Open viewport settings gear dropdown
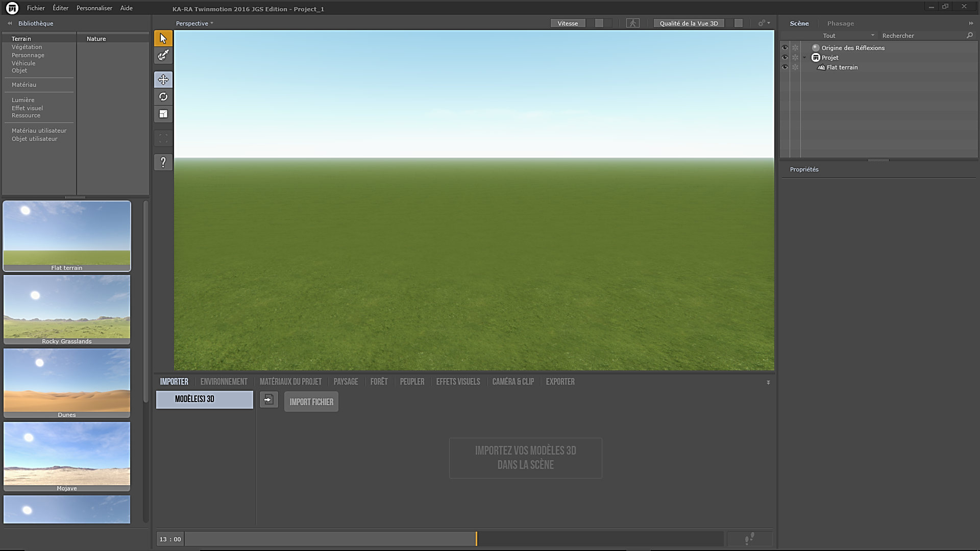Viewport: 980px width, 551px height. (x=764, y=23)
